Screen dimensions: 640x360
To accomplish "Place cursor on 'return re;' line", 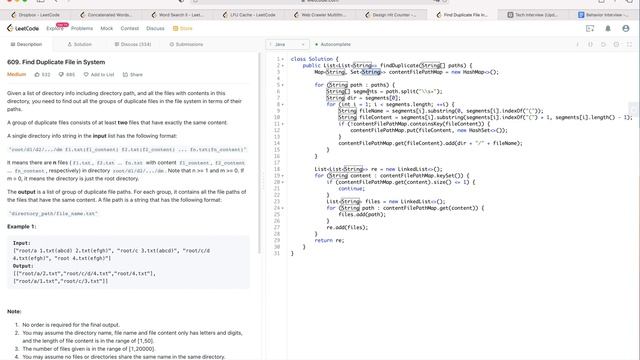I will coord(329,240).
